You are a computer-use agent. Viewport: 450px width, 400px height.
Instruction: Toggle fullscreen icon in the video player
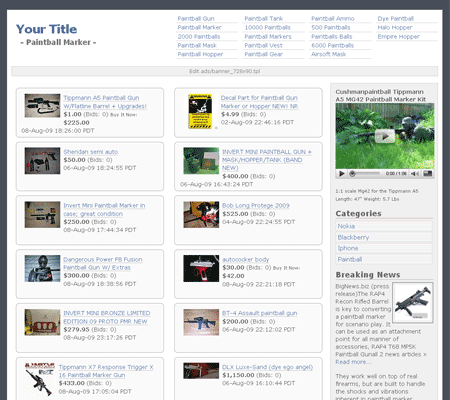(428, 173)
